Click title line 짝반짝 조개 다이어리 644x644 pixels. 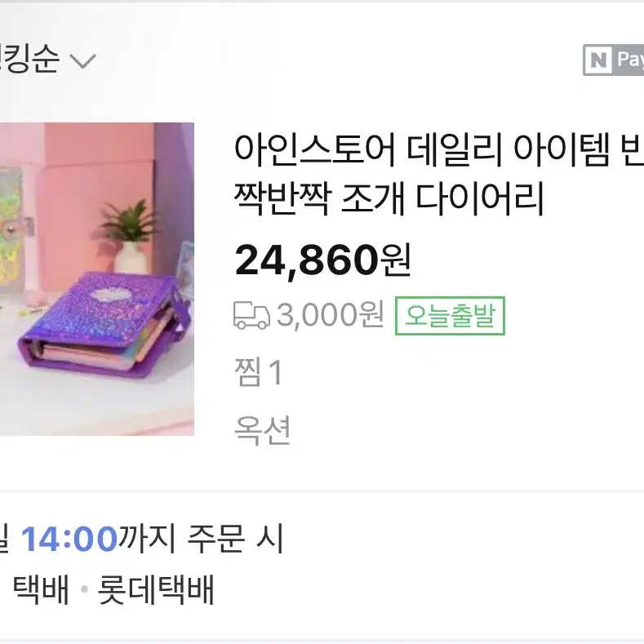click(389, 199)
